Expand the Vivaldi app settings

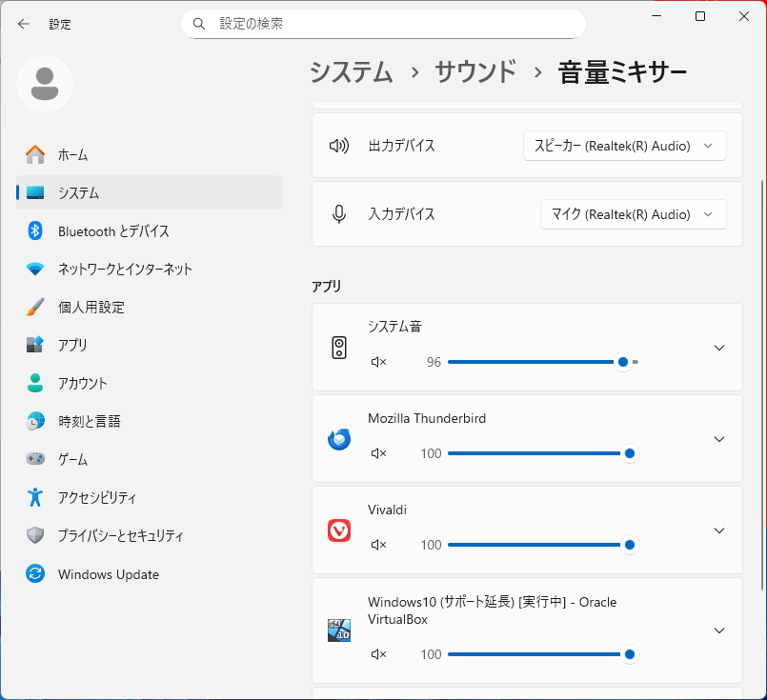click(x=719, y=530)
